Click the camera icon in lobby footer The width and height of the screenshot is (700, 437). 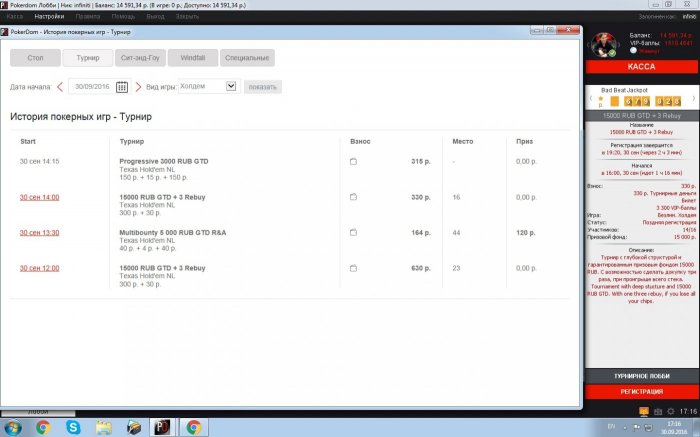coord(658,412)
